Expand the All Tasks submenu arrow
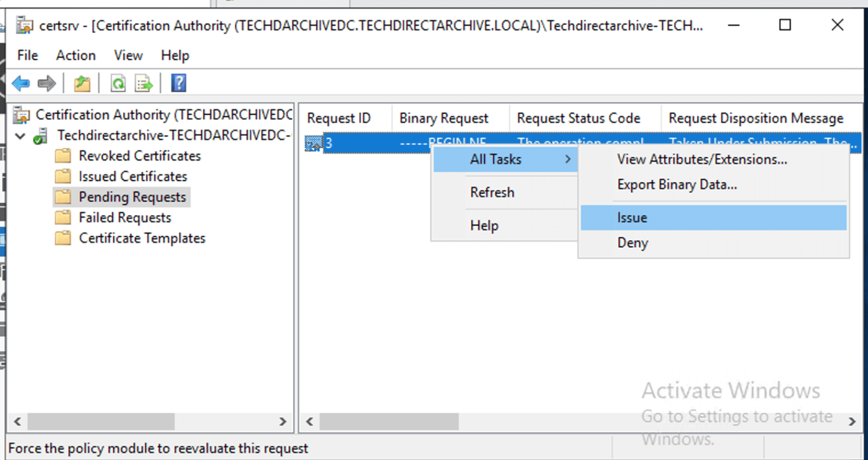 pos(568,159)
